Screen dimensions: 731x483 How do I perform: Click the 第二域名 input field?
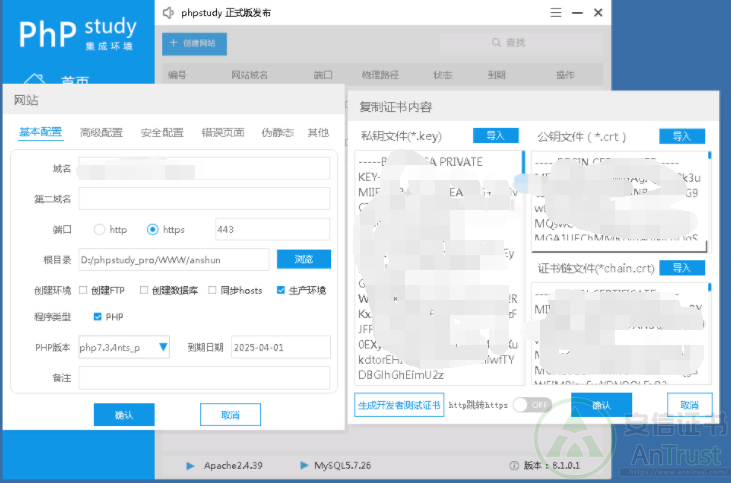[204, 198]
